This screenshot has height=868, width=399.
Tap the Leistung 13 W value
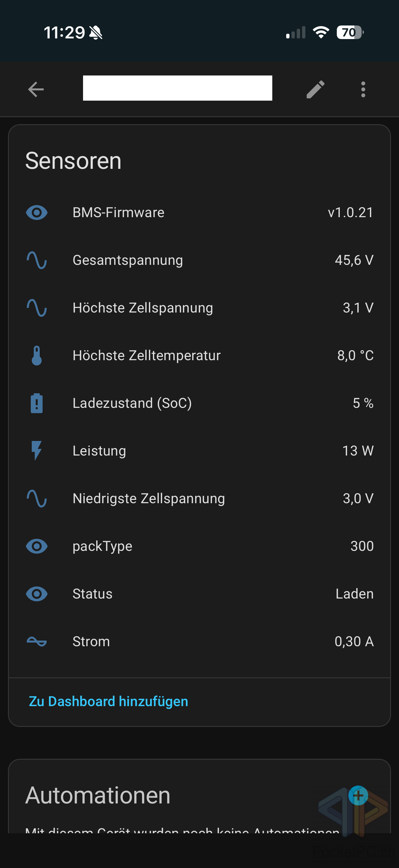tap(358, 451)
